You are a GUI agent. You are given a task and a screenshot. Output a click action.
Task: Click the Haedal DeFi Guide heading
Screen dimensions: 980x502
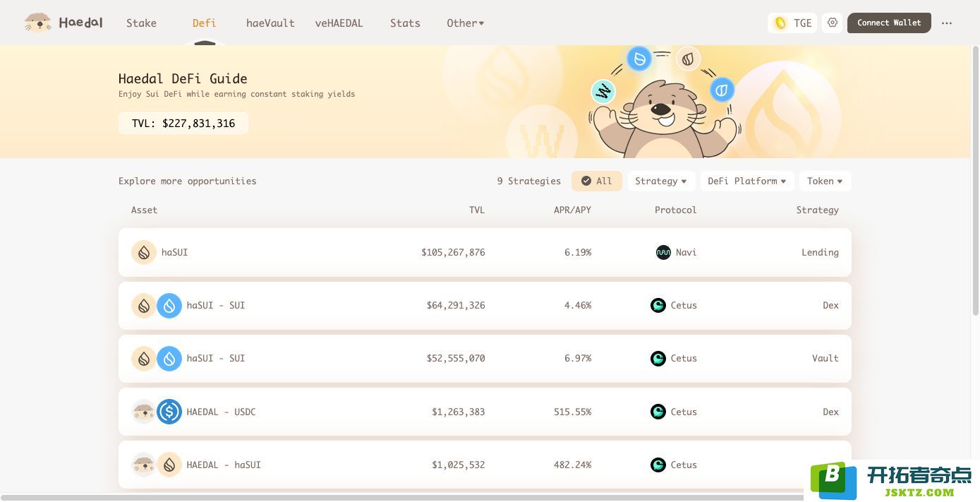tap(183, 78)
